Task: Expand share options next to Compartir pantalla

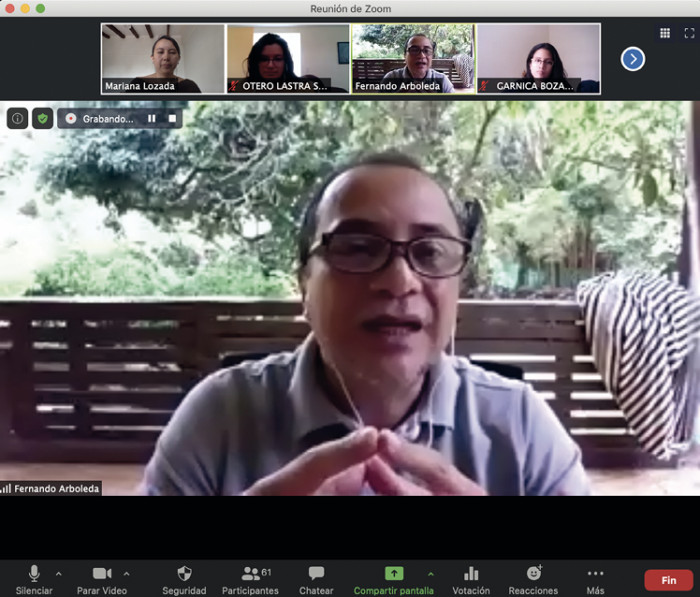Action: click(430, 574)
